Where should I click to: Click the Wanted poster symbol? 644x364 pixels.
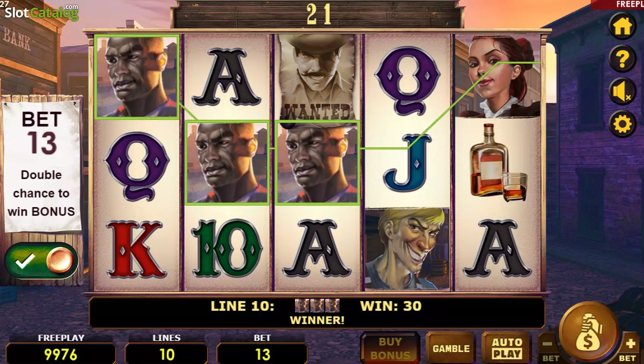317,77
